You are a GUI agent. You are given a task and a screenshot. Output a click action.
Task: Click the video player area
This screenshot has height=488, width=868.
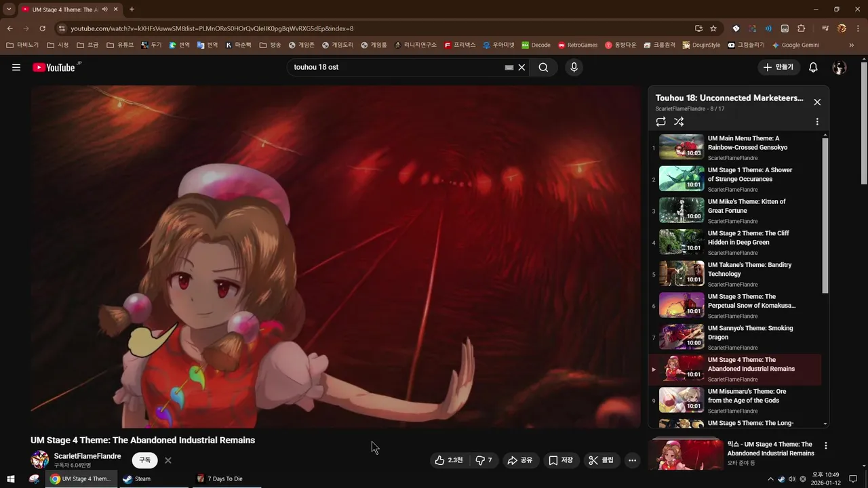click(335, 257)
